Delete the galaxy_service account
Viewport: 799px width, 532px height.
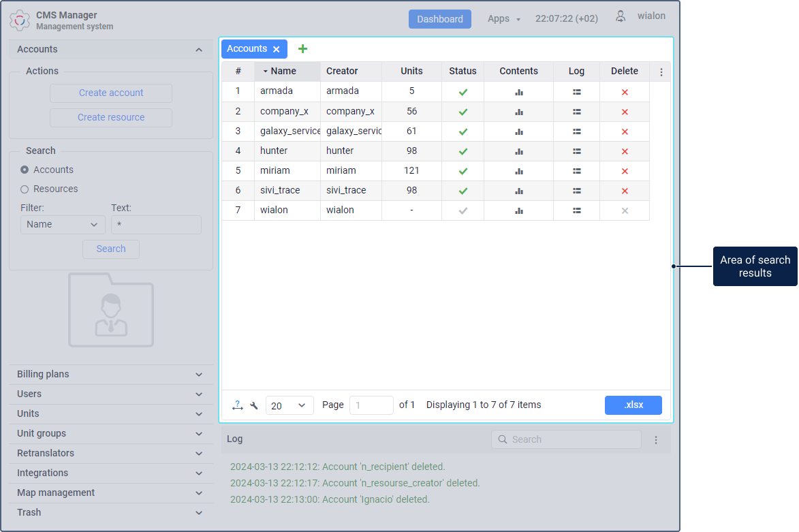tap(625, 131)
